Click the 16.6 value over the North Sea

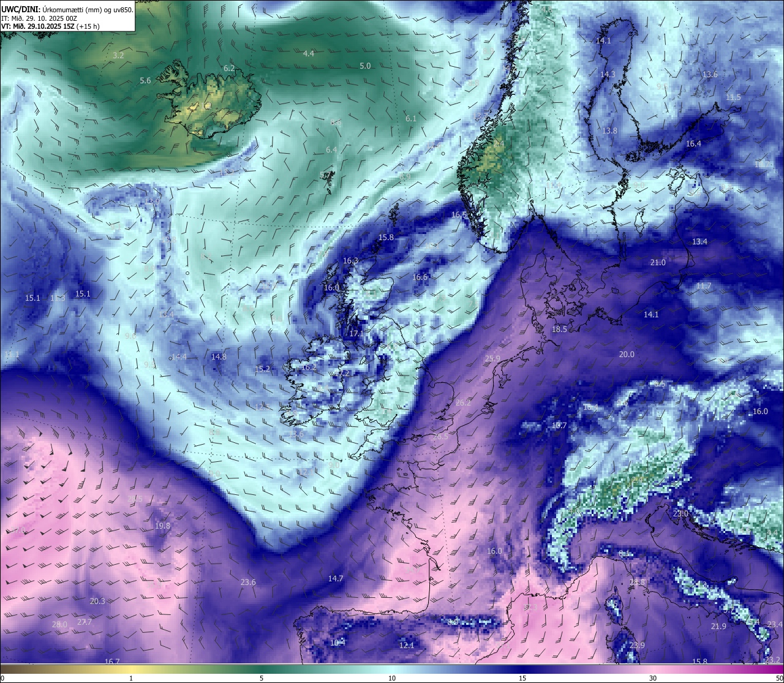pos(420,277)
